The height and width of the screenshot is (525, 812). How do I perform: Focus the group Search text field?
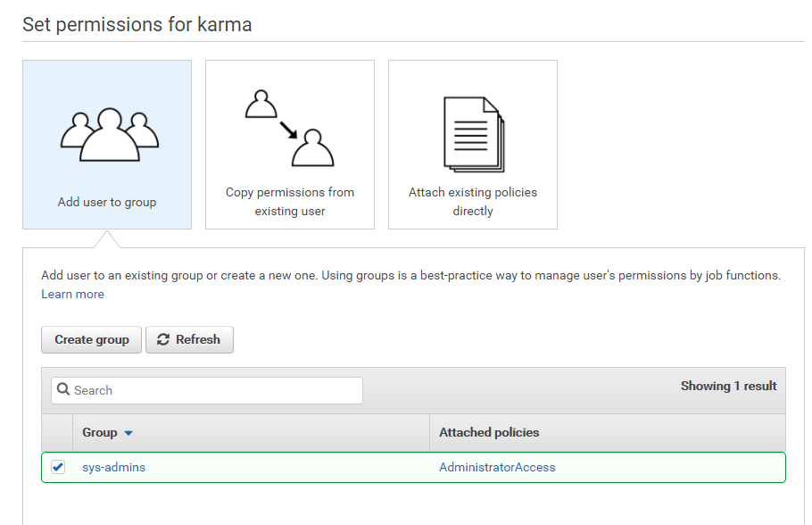[x=214, y=390]
